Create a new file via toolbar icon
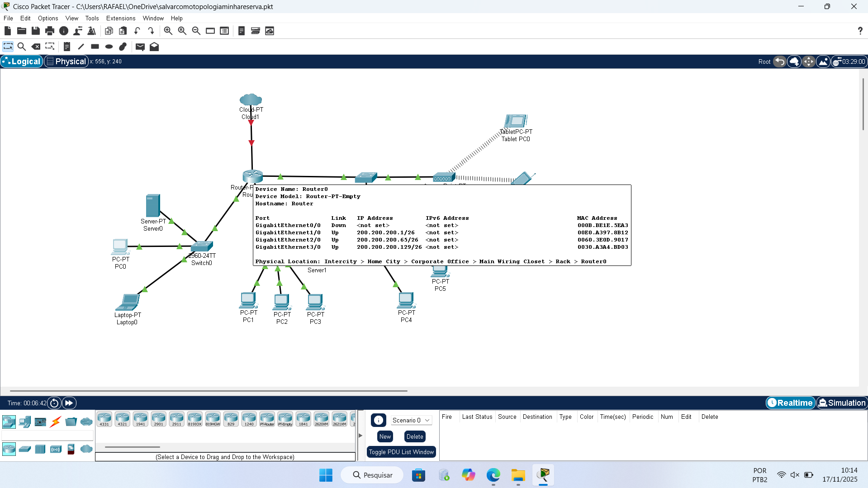 click(x=8, y=31)
